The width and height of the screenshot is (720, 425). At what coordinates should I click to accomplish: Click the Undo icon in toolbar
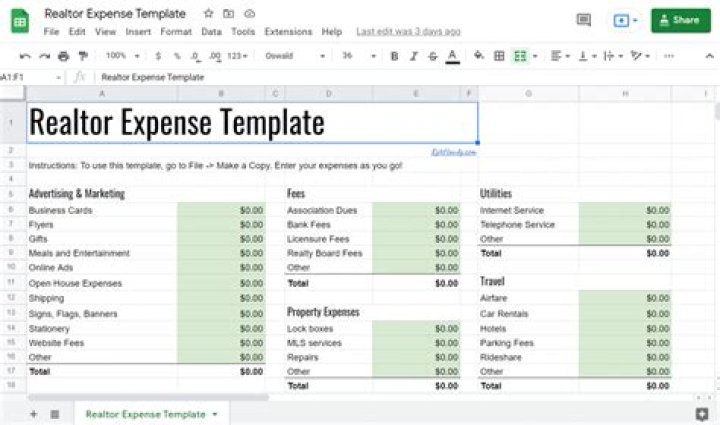(26, 56)
